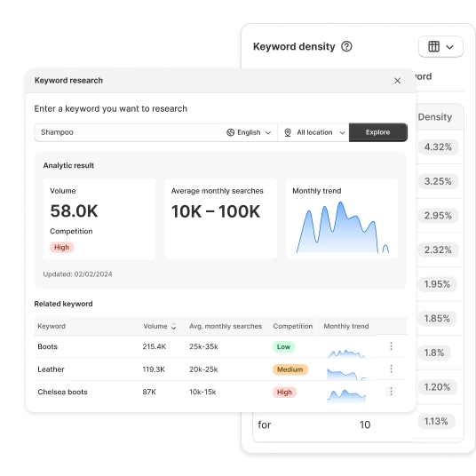
Task: Click the 2.32% density value
Action: click(x=438, y=250)
